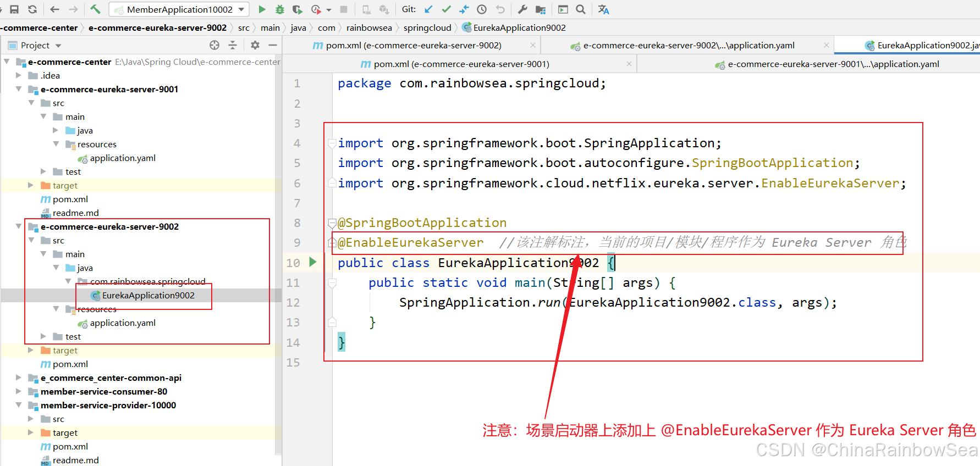Viewport: 980px width, 466px height.
Task: Click the Forward navigation arrow
Action: [x=73, y=9]
